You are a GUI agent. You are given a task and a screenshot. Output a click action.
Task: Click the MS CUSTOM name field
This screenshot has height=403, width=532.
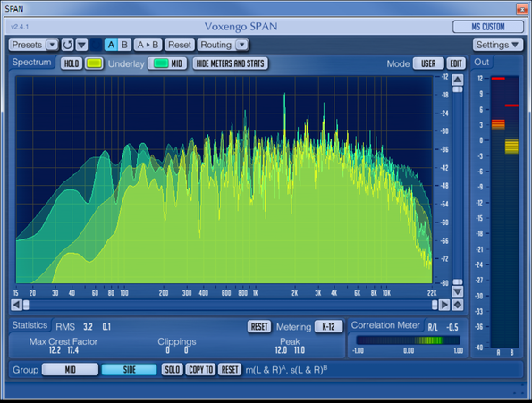488,27
